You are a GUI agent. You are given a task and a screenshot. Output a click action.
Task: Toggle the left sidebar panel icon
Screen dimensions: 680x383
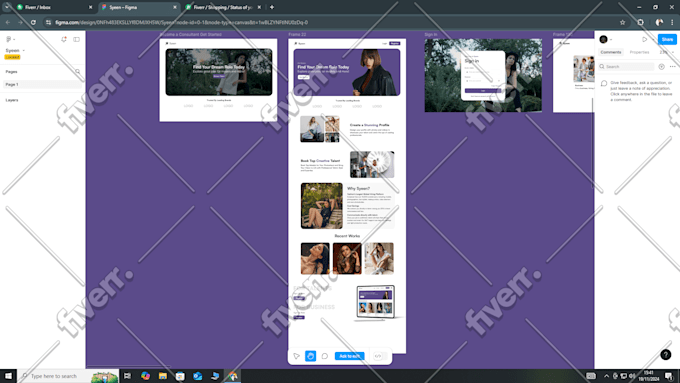(x=76, y=39)
